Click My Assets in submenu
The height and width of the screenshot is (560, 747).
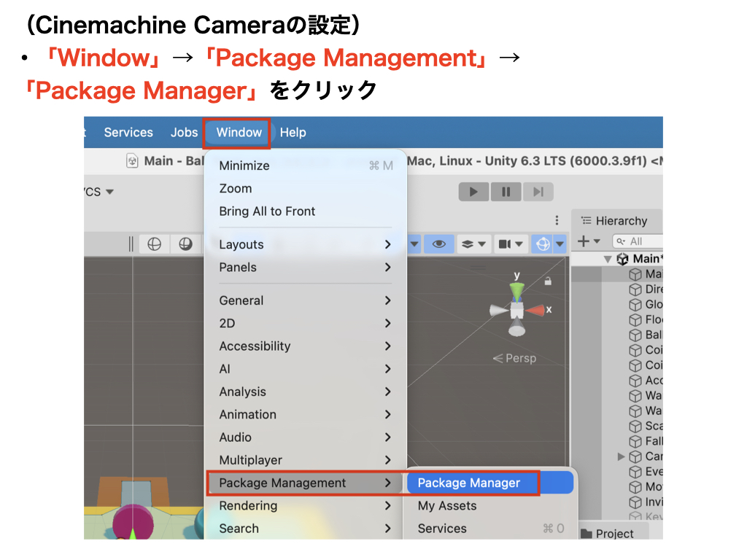[x=446, y=505]
